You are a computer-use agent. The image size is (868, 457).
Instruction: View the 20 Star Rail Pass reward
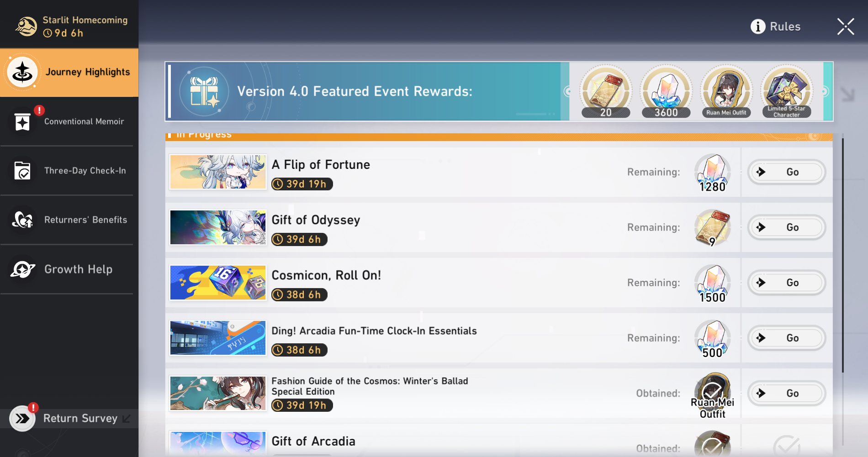click(x=606, y=92)
